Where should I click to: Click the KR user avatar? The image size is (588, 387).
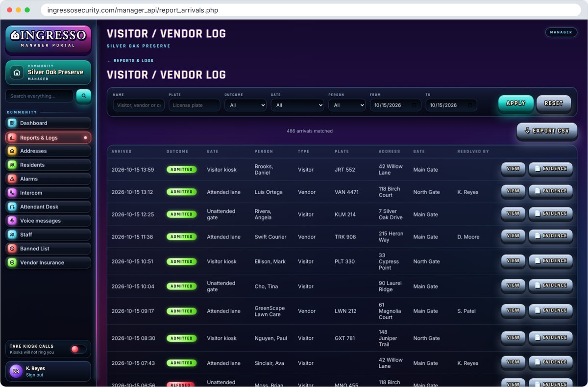point(16,371)
